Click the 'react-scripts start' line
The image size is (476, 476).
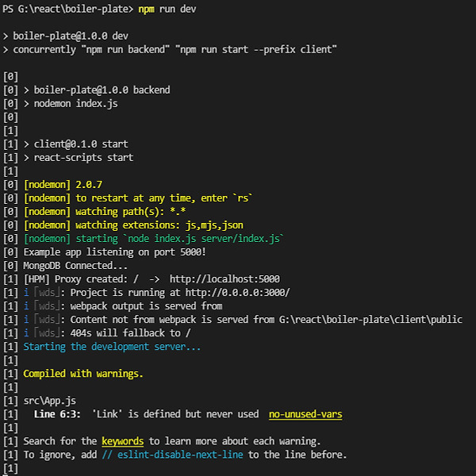click(83, 158)
